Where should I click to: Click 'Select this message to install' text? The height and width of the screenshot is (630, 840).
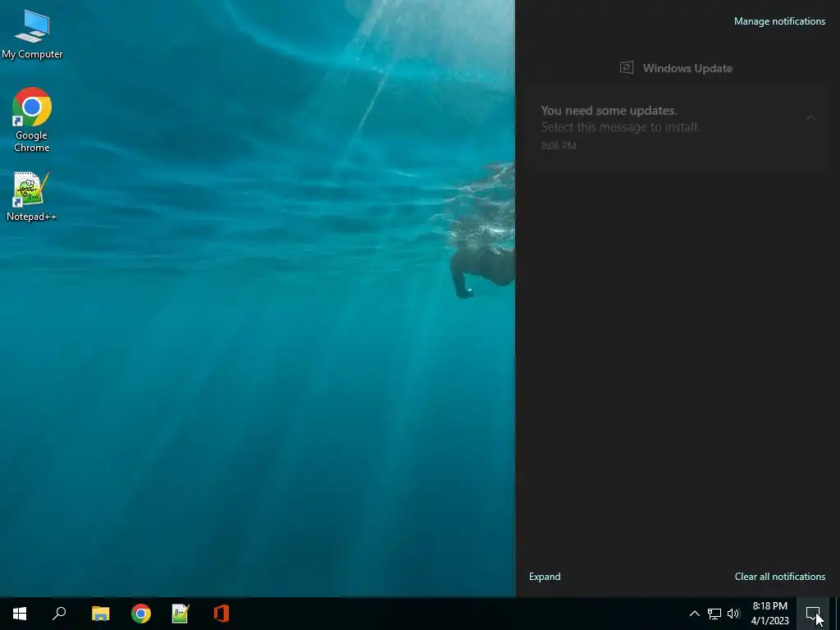coord(620,127)
